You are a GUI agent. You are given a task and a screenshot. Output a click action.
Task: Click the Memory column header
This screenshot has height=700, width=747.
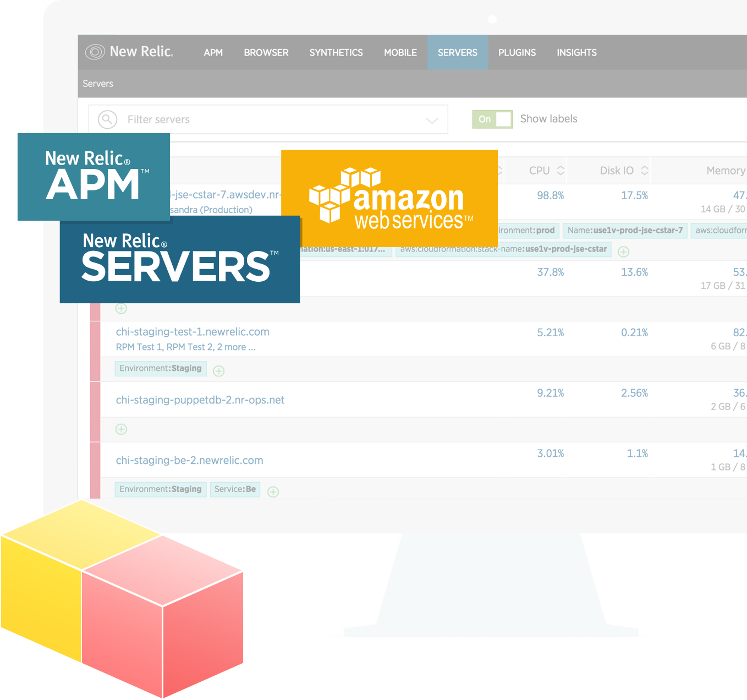(726, 171)
